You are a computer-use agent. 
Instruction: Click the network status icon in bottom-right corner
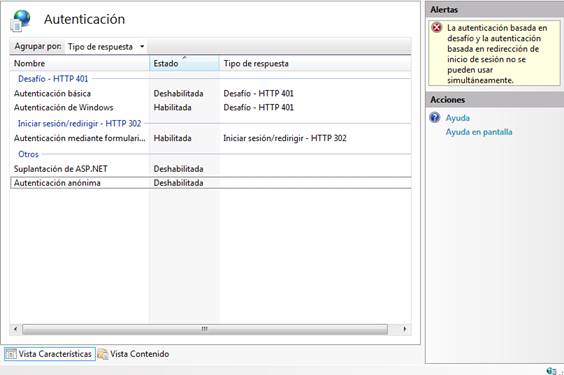pos(551,371)
